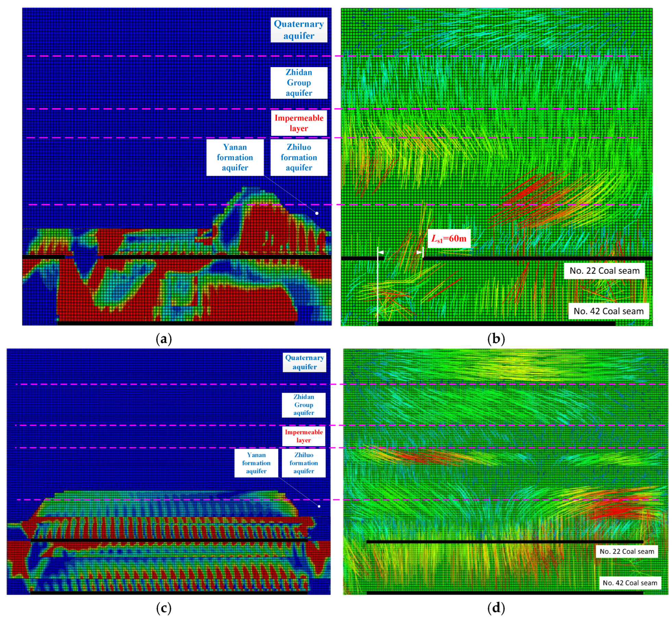Select red Impermeable layer label in panel (c)

pyautogui.click(x=303, y=436)
